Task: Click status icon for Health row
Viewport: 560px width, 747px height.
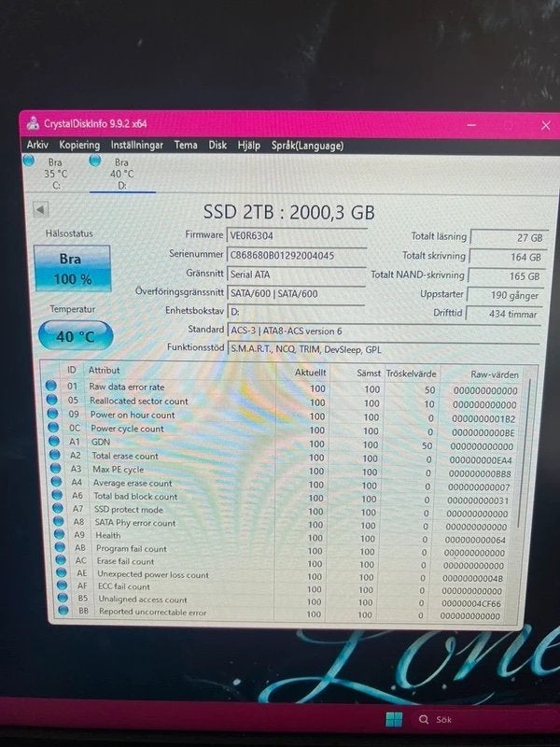Action: pyautogui.click(x=60, y=534)
